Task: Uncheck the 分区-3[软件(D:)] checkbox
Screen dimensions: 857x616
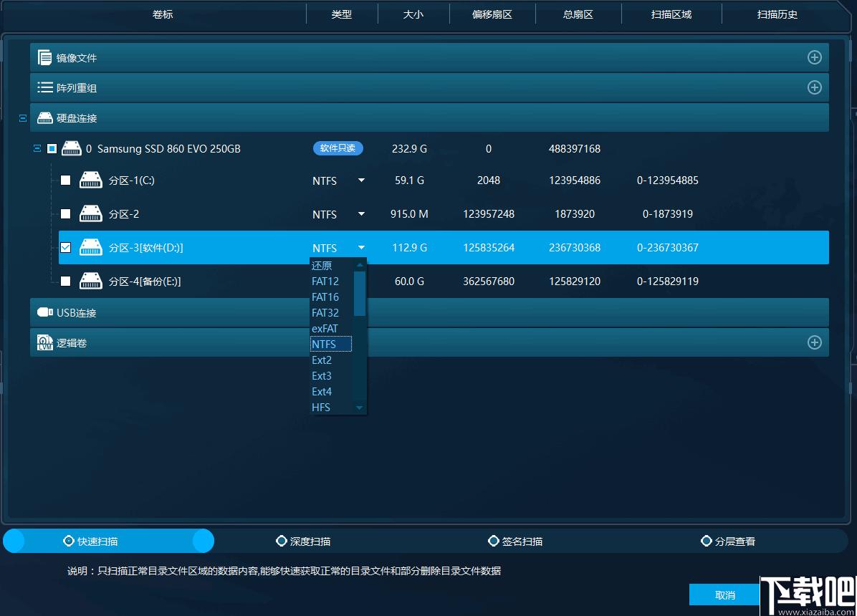Action: 66,248
